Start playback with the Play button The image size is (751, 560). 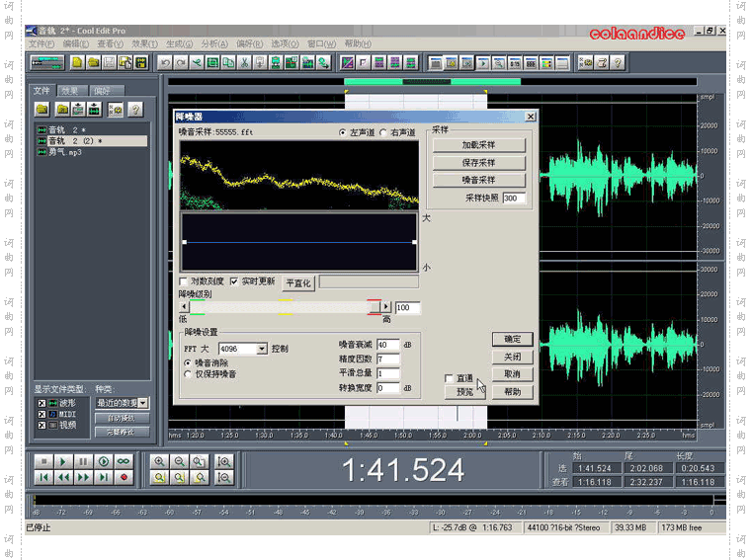coord(63,461)
